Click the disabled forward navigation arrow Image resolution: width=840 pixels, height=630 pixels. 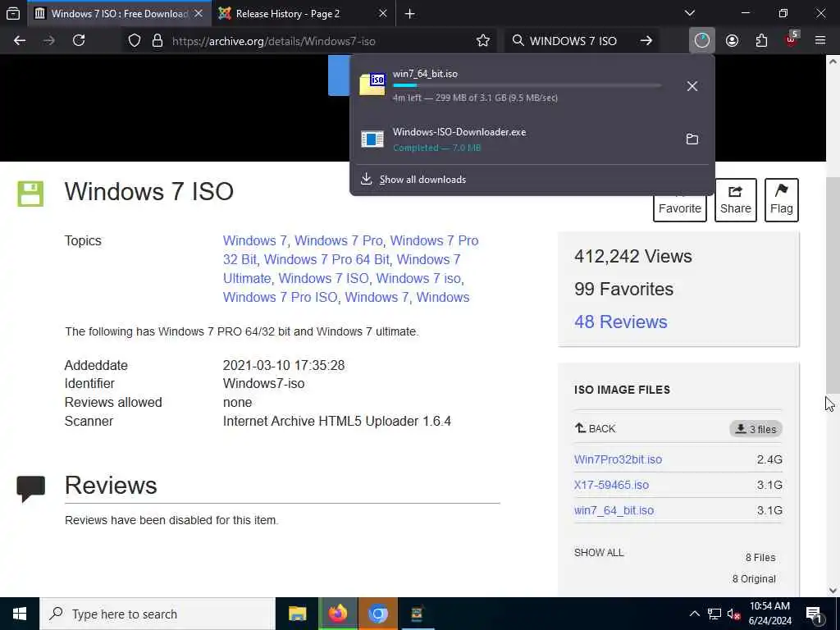click(x=49, y=41)
